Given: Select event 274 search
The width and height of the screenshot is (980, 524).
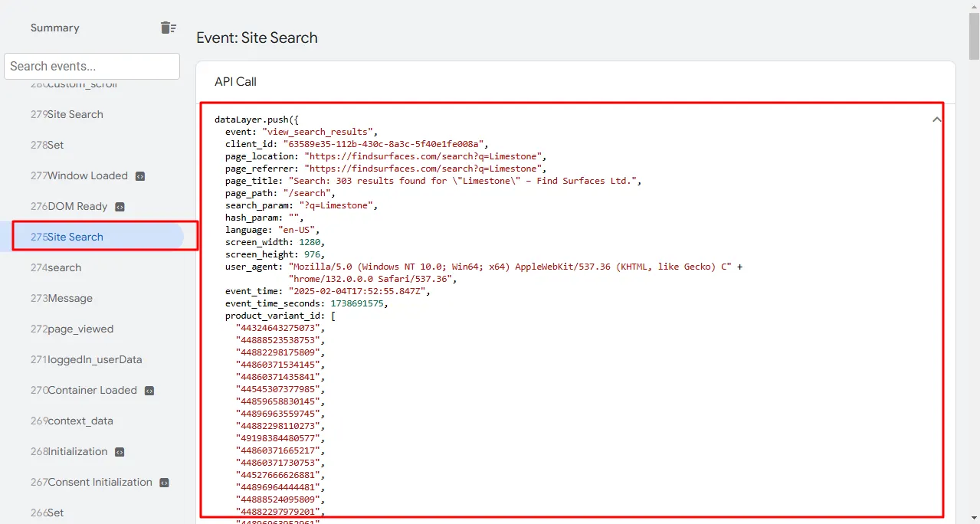Looking at the screenshot, I should coord(92,267).
